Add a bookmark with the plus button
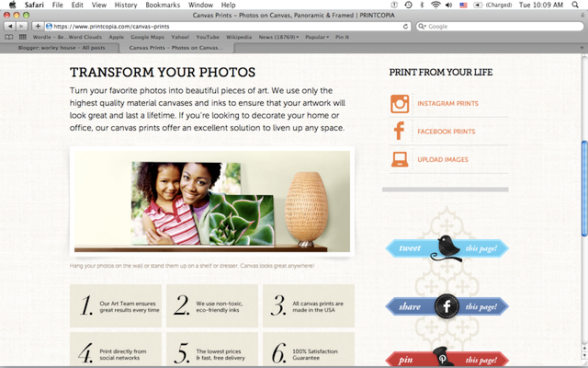 click(38, 27)
